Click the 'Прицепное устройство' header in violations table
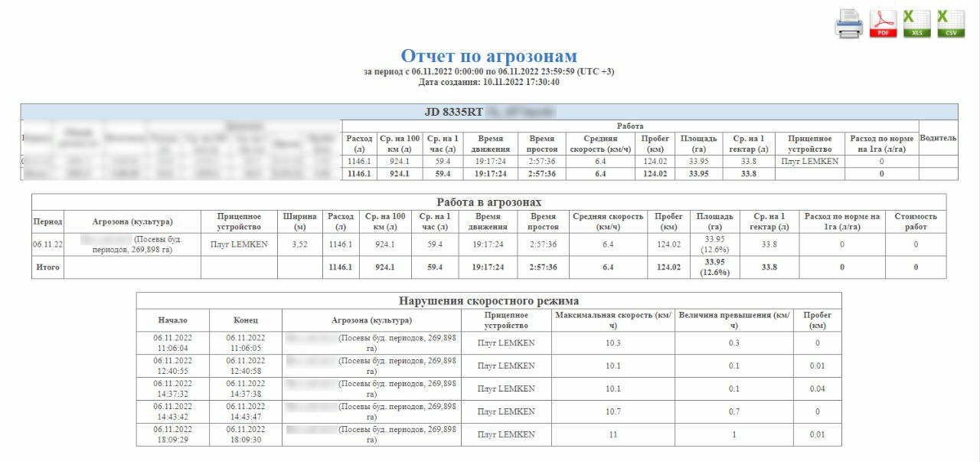The height and width of the screenshot is (462, 980). [x=506, y=319]
